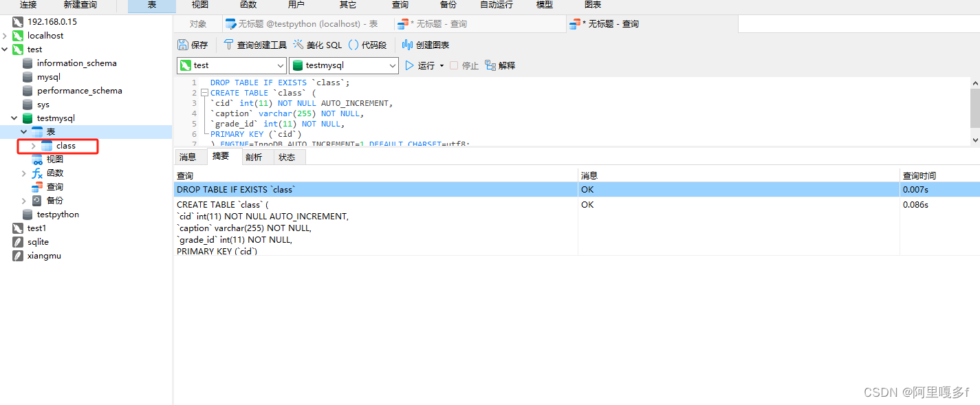Click the second 无标题 - 查询 tab

pos(651,23)
